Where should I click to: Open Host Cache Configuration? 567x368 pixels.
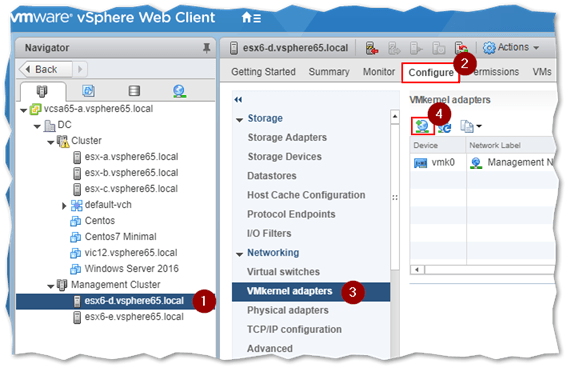coord(306,195)
